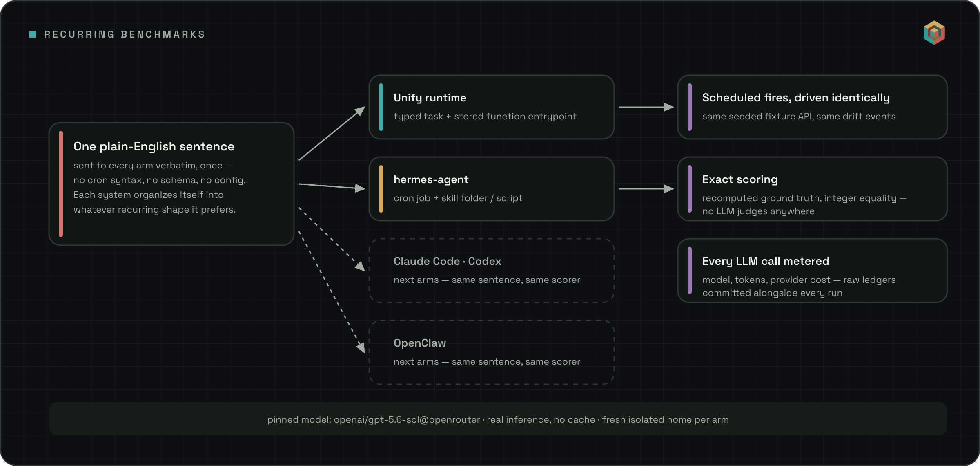Click subtitle under Claude Code · Codex
Viewport: 980px width, 466px height.
pyautogui.click(x=487, y=280)
